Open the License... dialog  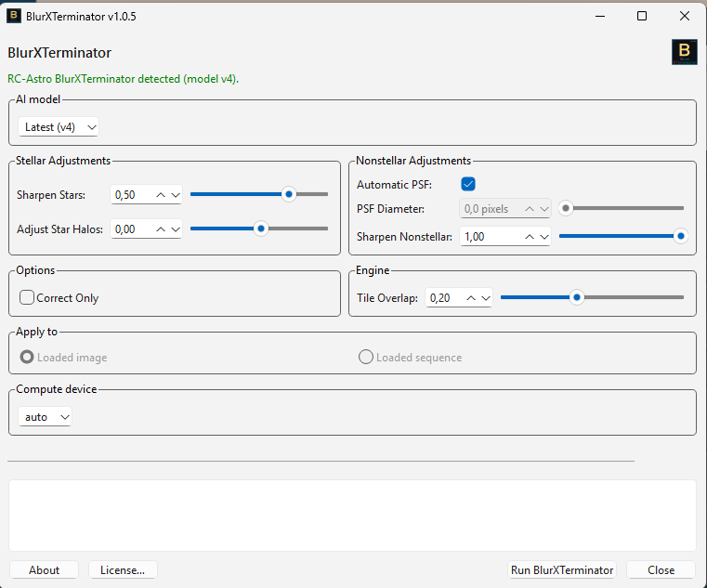(123, 570)
